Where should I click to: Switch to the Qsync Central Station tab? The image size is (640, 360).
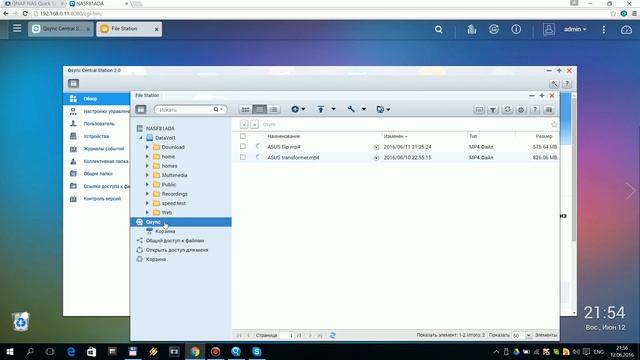60,29
